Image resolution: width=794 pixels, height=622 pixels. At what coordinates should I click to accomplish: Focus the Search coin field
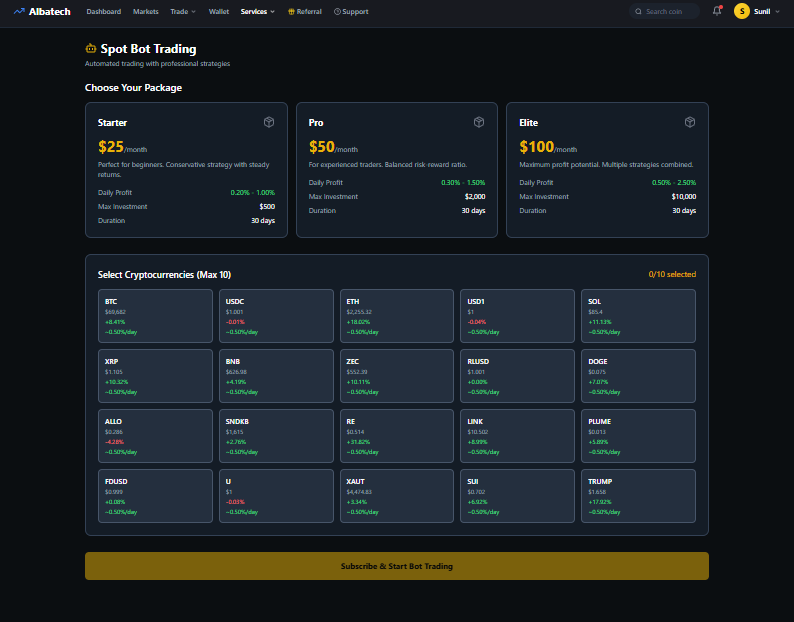664,11
